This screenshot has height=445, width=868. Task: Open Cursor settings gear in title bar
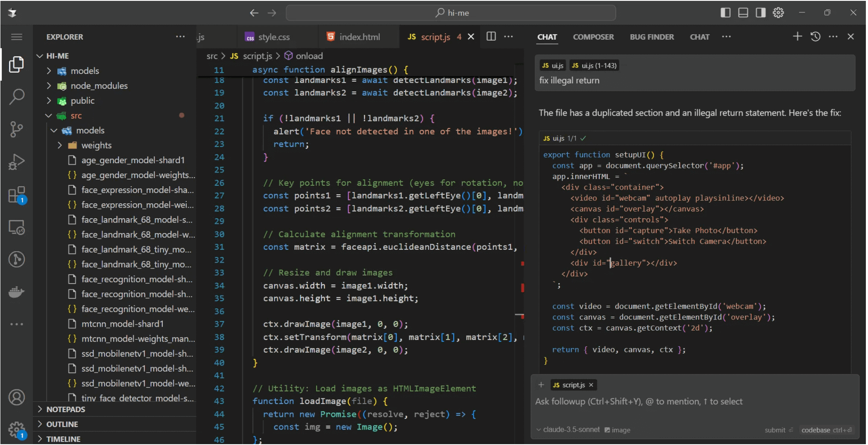point(778,13)
